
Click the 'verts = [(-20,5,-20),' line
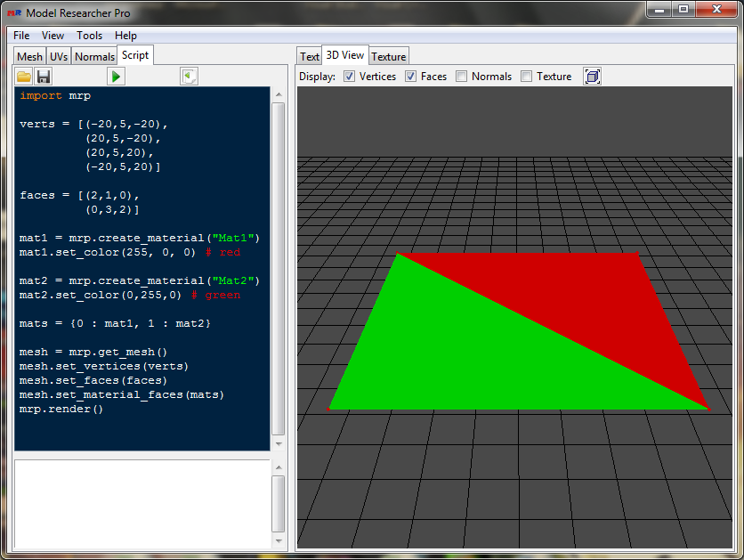pos(93,124)
